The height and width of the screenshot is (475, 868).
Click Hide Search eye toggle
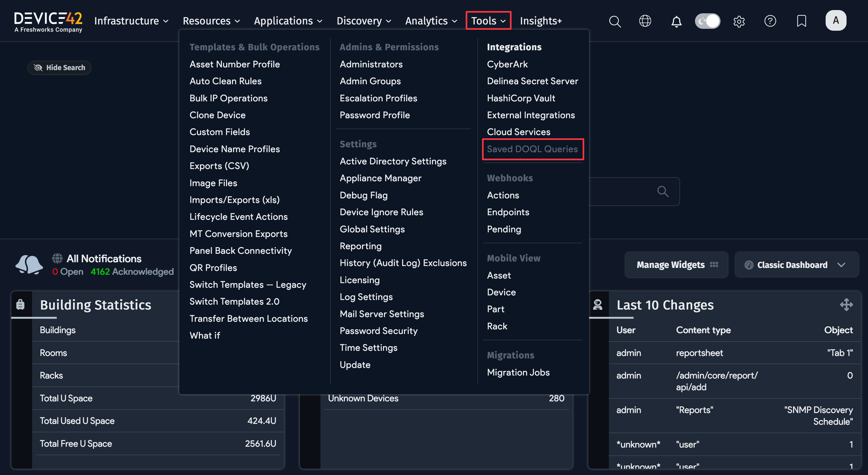(38, 67)
